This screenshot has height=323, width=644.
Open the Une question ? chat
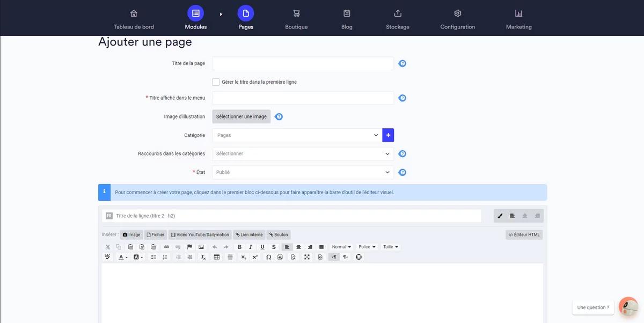(593, 307)
